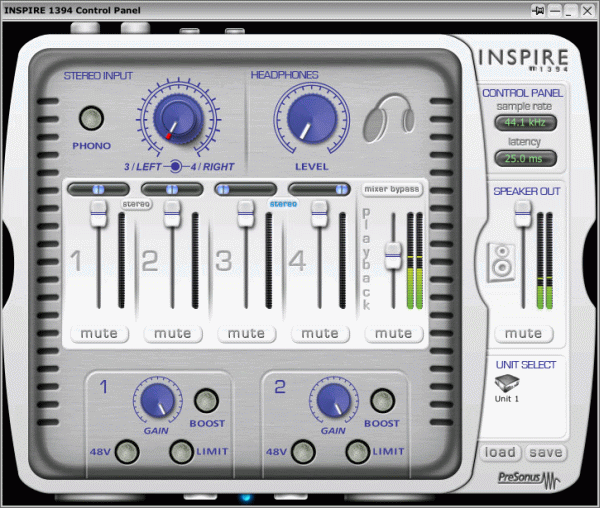Click the channel 1 level meter

click(x=121, y=260)
